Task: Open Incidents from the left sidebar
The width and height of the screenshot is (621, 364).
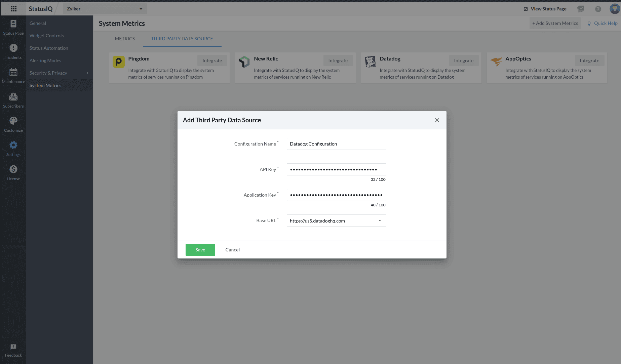Action: pyautogui.click(x=13, y=51)
